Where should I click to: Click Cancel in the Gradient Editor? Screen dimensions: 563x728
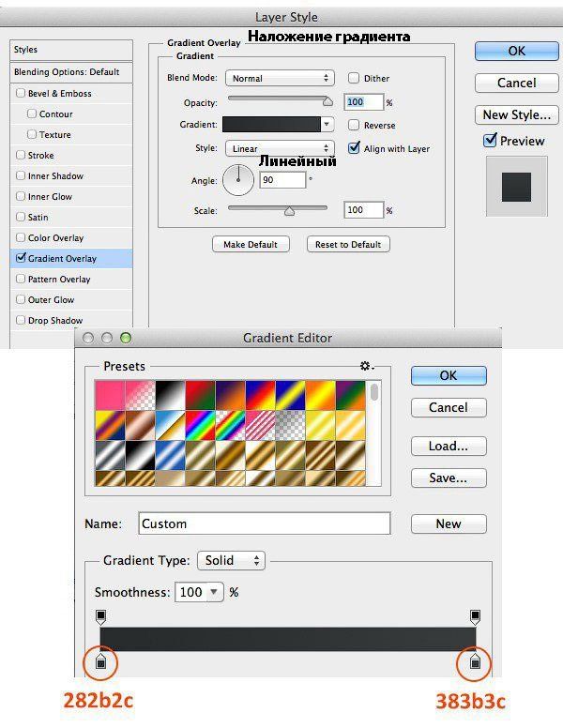pyautogui.click(x=449, y=407)
